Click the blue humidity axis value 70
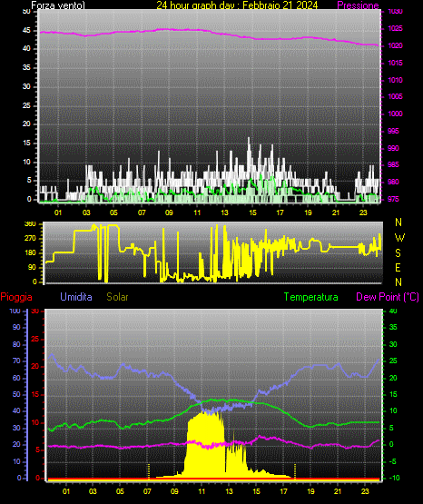The image size is (423, 504). [16, 361]
